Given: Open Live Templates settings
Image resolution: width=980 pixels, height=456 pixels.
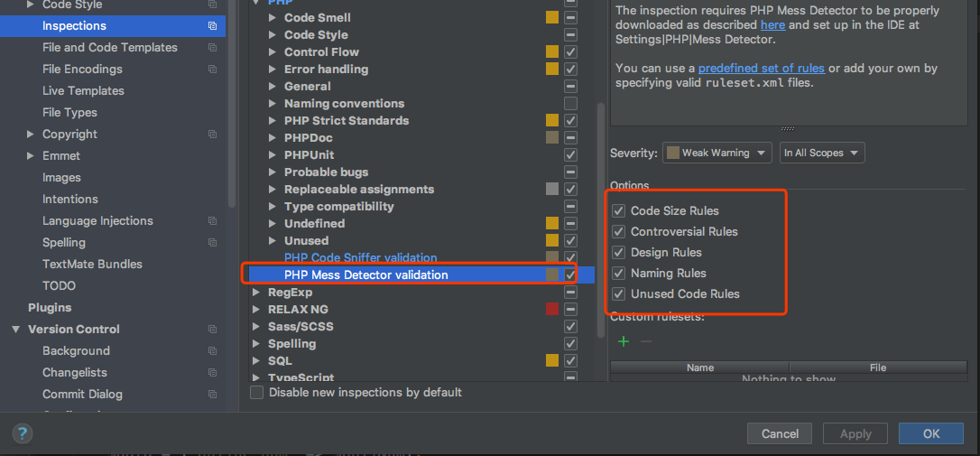Looking at the screenshot, I should tap(83, 90).
